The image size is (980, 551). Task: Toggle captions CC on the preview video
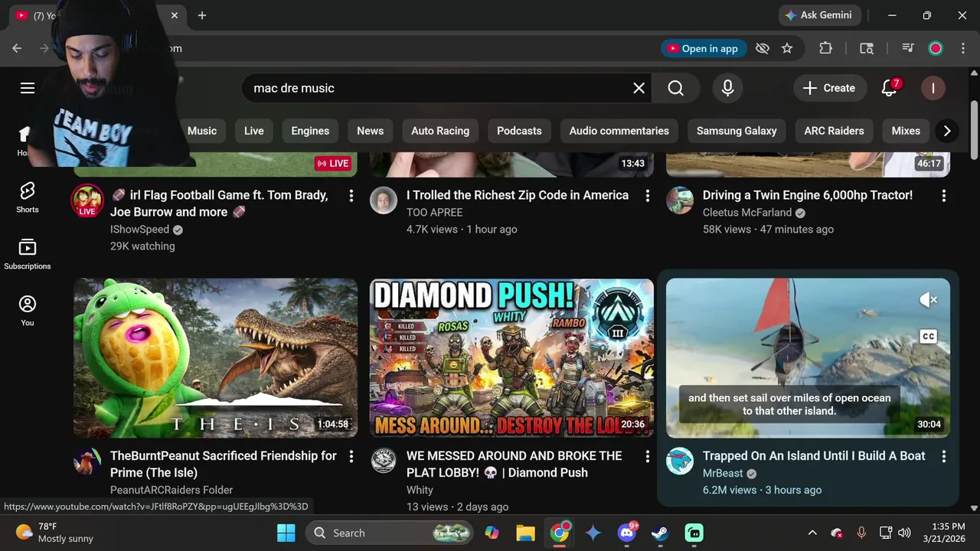coord(928,337)
